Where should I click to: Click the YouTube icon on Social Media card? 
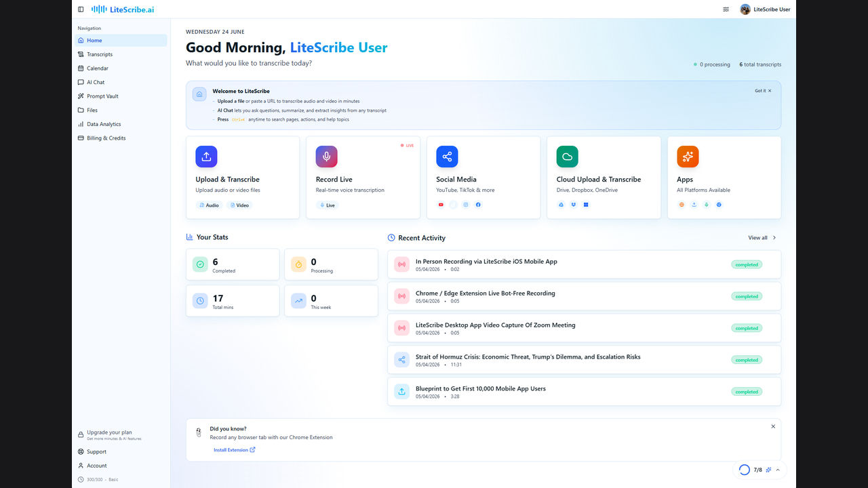pyautogui.click(x=441, y=205)
